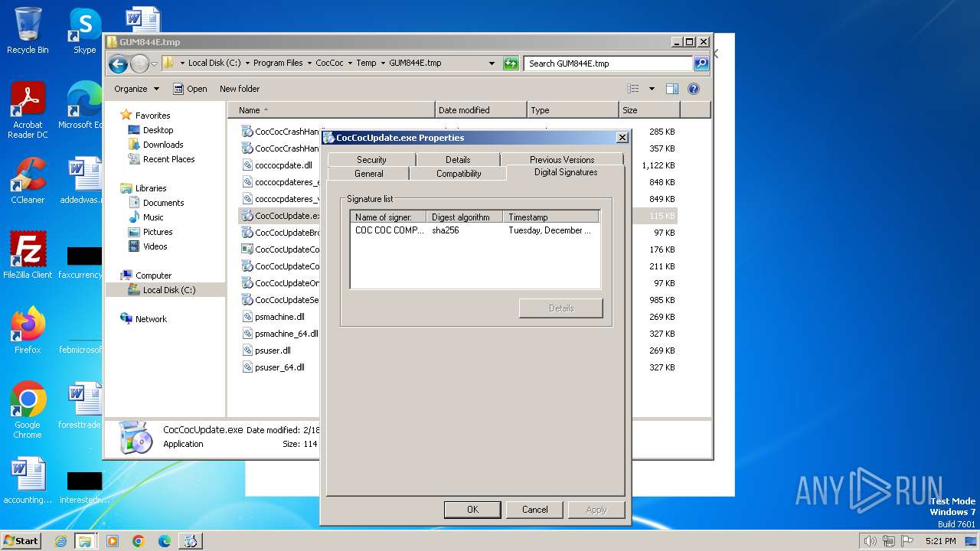
Task: Launch Skype from the desktop
Action: (x=84, y=31)
